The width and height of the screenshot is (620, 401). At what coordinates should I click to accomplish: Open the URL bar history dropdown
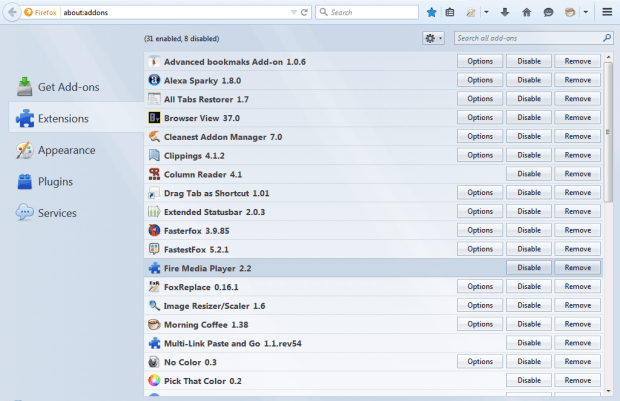[293, 12]
